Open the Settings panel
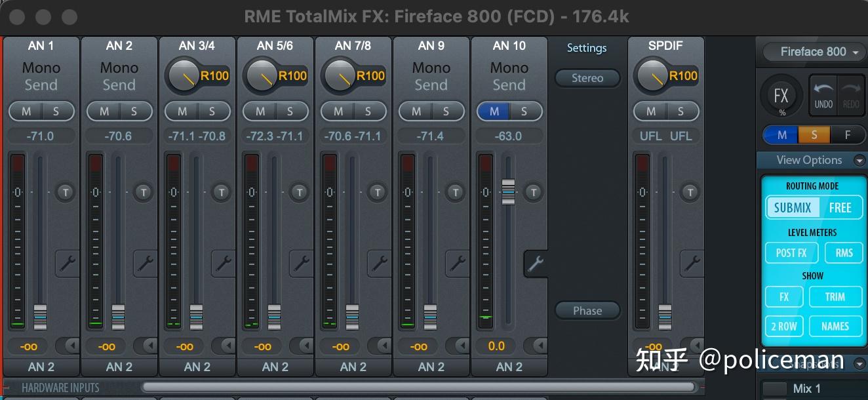Viewport: 868px width, 400px height. coord(586,48)
